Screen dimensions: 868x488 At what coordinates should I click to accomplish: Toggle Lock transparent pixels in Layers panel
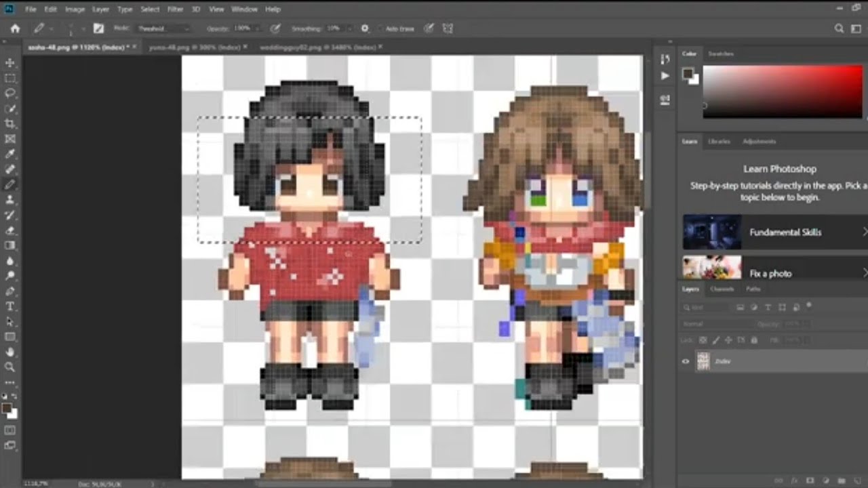[x=703, y=340]
